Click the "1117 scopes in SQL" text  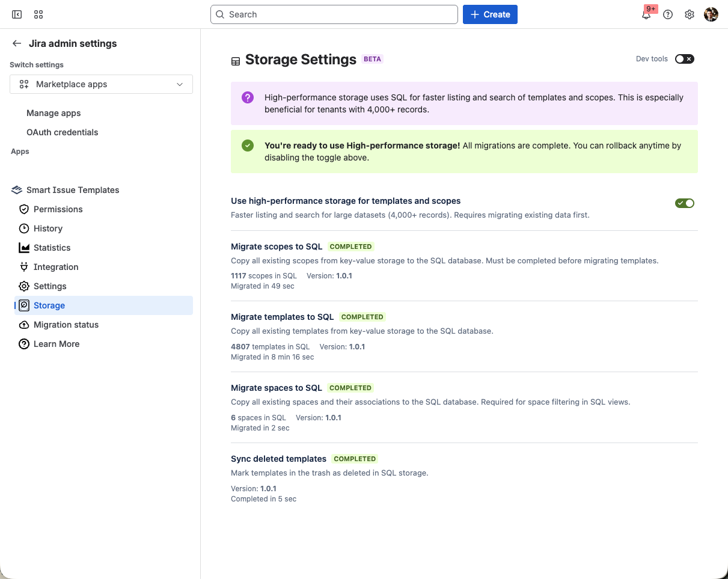(x=264, y=276)
